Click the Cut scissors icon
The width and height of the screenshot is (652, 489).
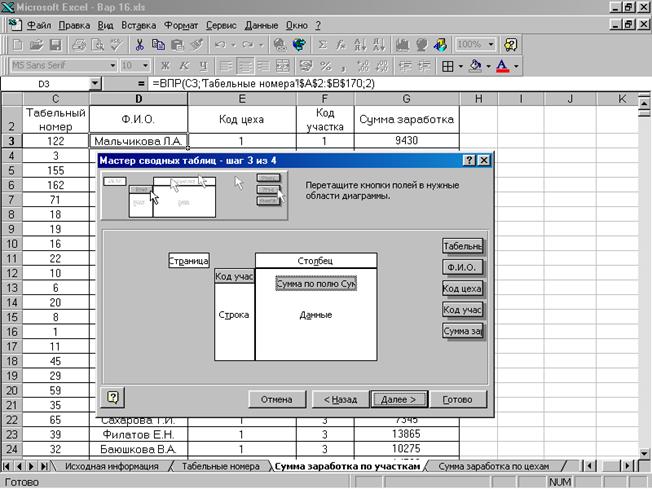[140, 44]
